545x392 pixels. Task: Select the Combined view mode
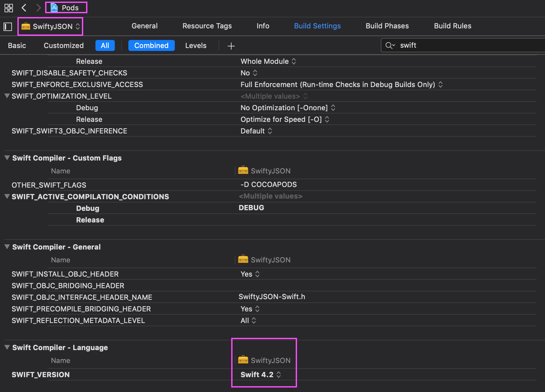coord(152,45)
